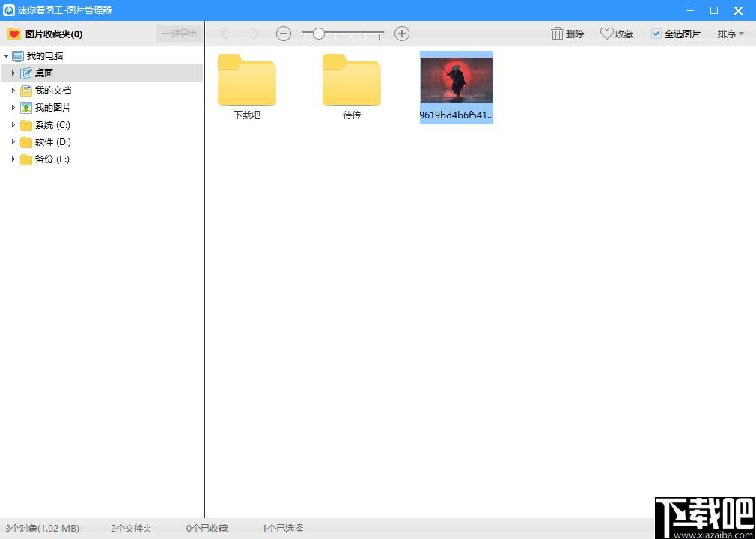The width and height of the screenshot is (756, 539).
Task: Click the forward navigation arrow
Action: 252,34
